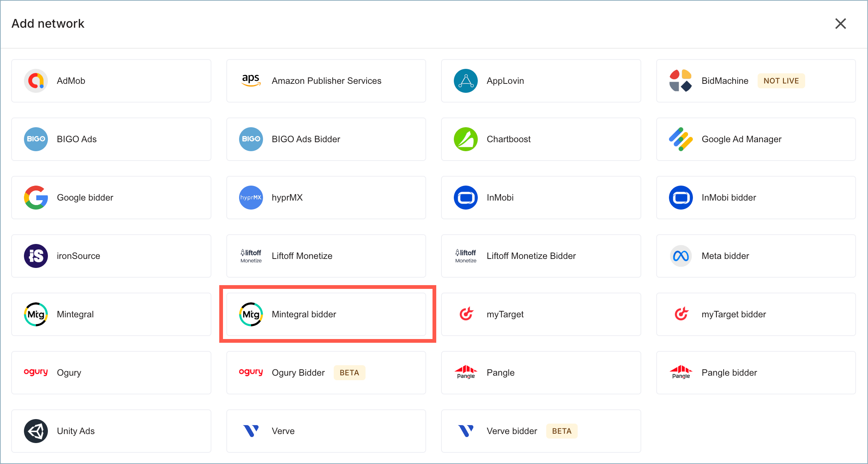Click the InMobi logo icon
The image size is (868, 464).
point(466,198)
